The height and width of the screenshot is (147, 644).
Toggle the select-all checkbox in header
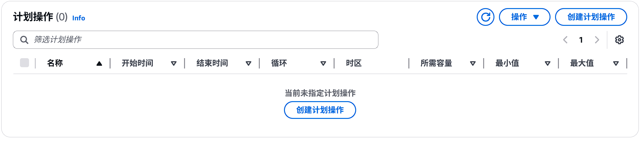[x=24, y=63]
